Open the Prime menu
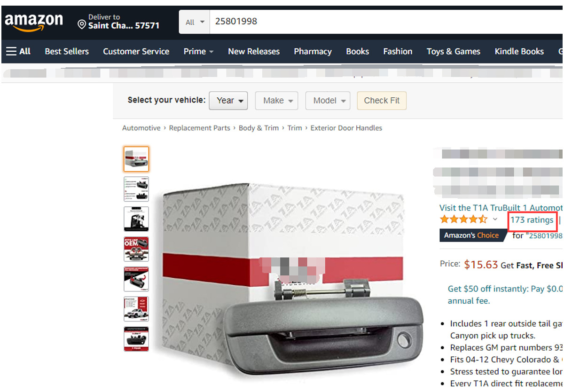 198,51
